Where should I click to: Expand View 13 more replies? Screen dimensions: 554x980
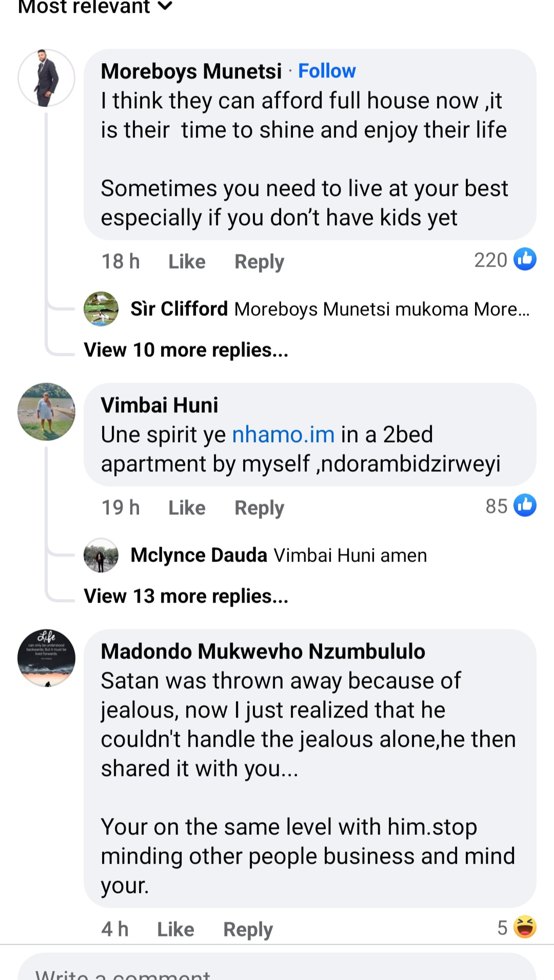186,596
